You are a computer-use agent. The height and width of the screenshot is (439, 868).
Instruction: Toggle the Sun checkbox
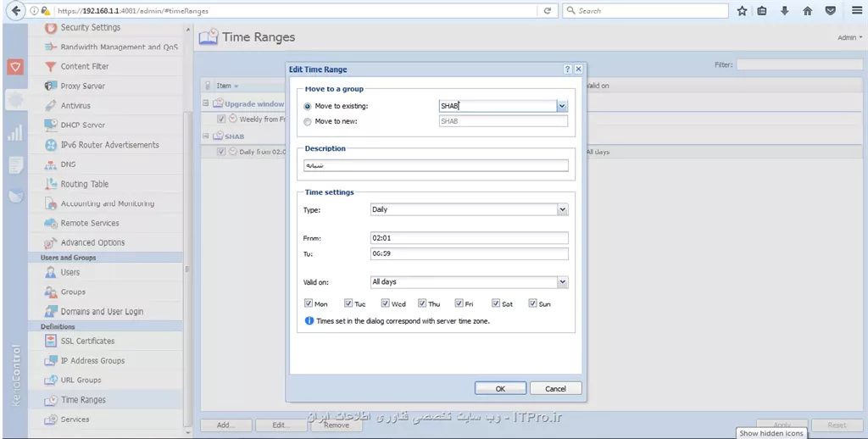[x=532, y=303]
